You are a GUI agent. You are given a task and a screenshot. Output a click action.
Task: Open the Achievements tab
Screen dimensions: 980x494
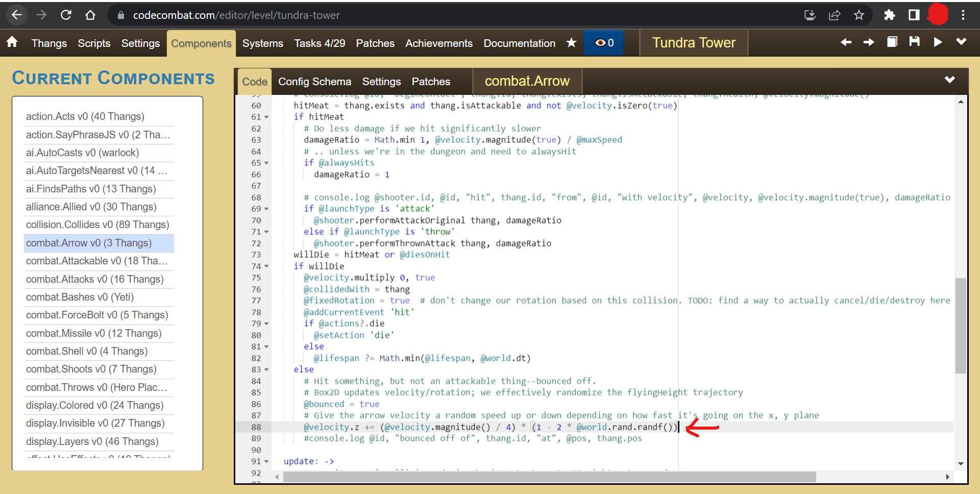tap(439, 43)
